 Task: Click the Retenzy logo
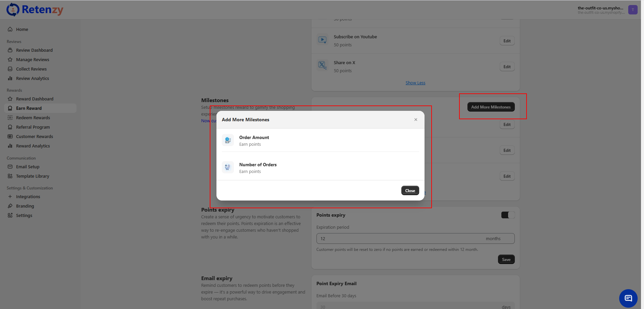coord(35,10)
